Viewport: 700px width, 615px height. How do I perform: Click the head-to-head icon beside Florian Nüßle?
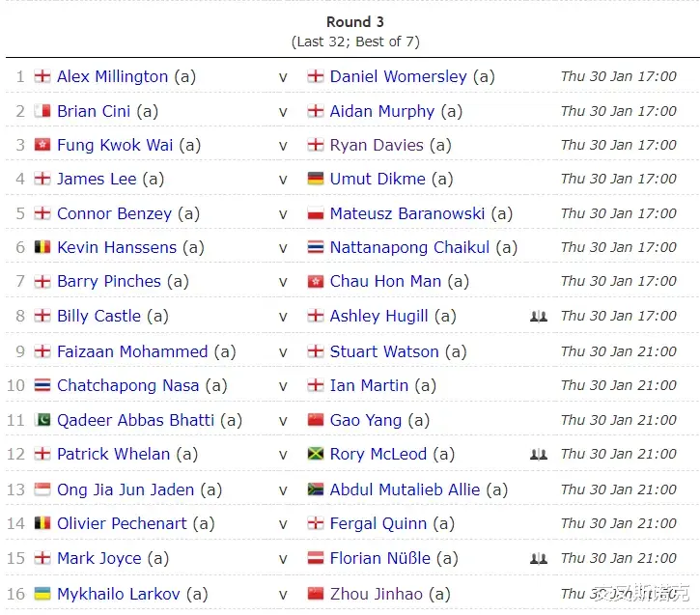539,558
